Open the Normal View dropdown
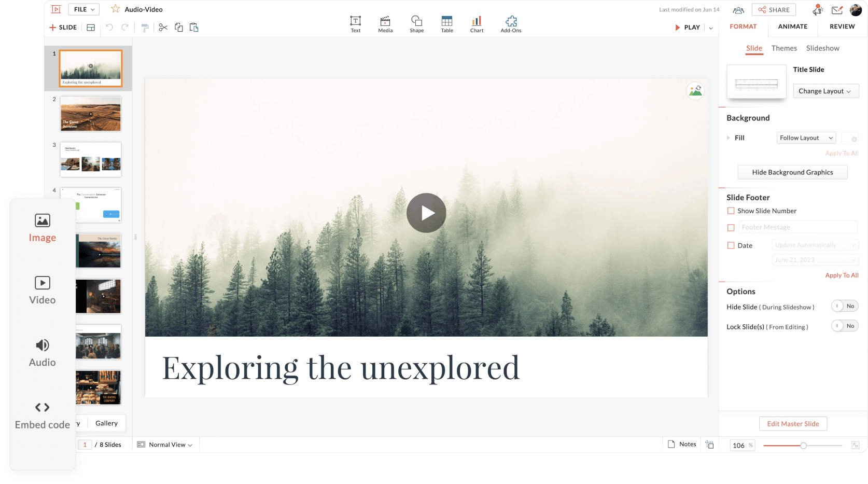The height and width of the screenshot is (484, 868). tap(165, 445)
